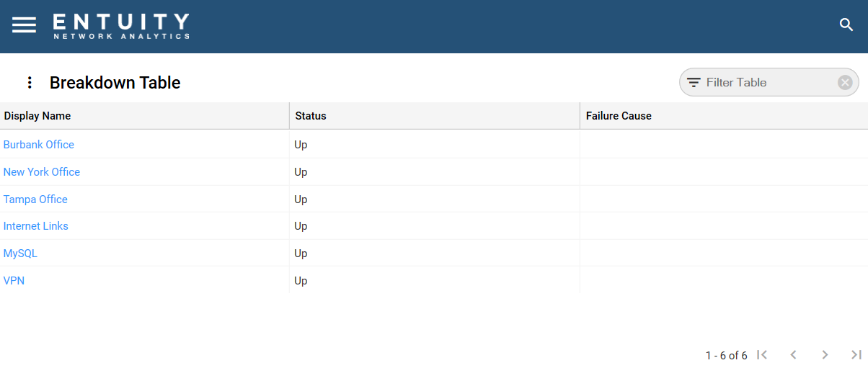The image size is (868, 368).
Task: Go to next page of table
Action: [825, 354]
